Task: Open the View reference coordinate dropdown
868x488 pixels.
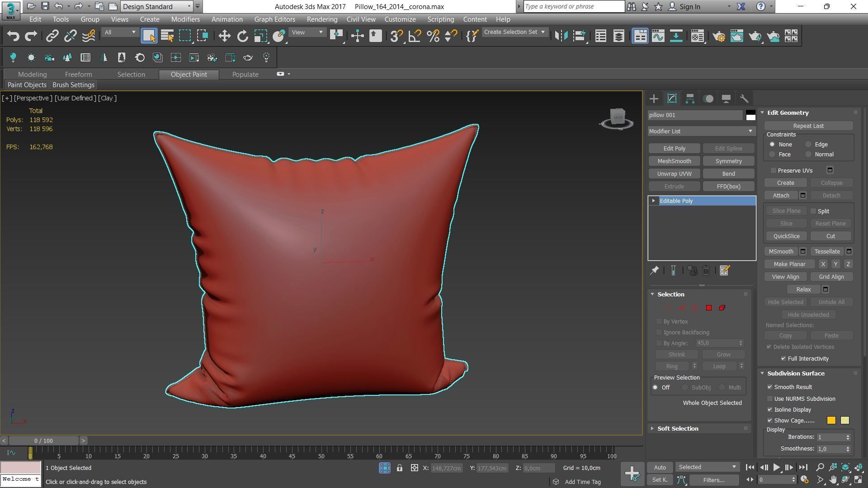Action: click(x=307, y=33)
